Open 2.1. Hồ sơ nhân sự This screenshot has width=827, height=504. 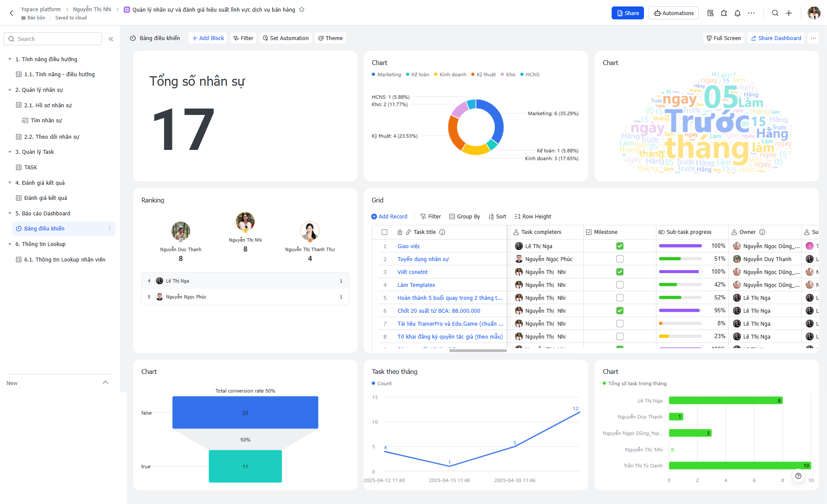[x=48, y=105]
